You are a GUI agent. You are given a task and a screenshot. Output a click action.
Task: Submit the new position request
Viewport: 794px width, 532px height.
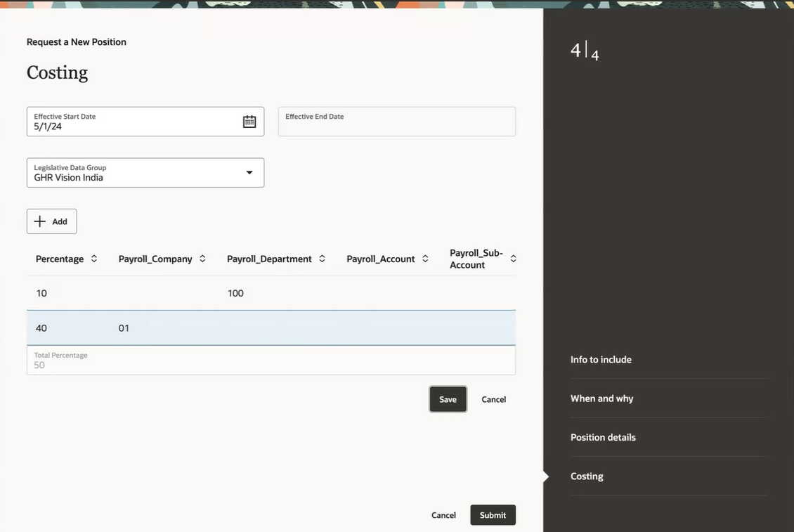pos(493,514)
